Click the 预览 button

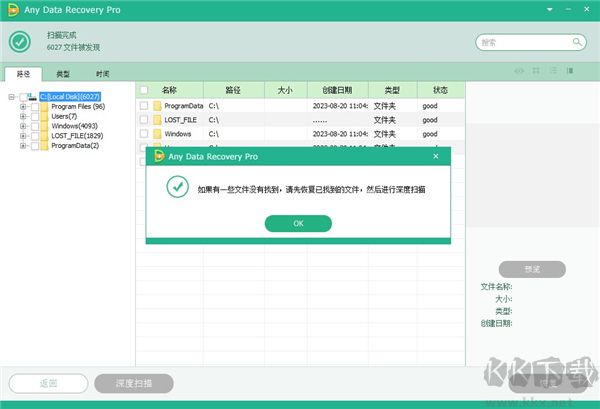coord(532,269)
